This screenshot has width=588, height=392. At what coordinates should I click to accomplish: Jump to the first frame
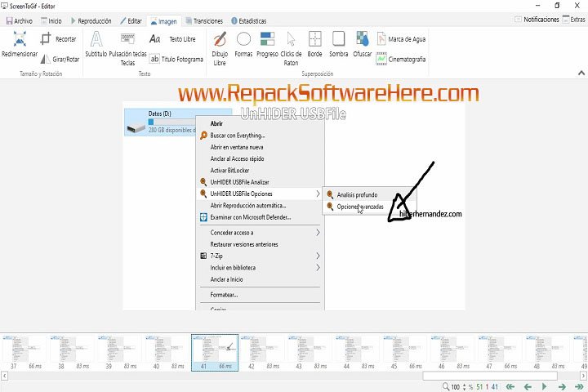pyautogui.click(x=510, y=386)
